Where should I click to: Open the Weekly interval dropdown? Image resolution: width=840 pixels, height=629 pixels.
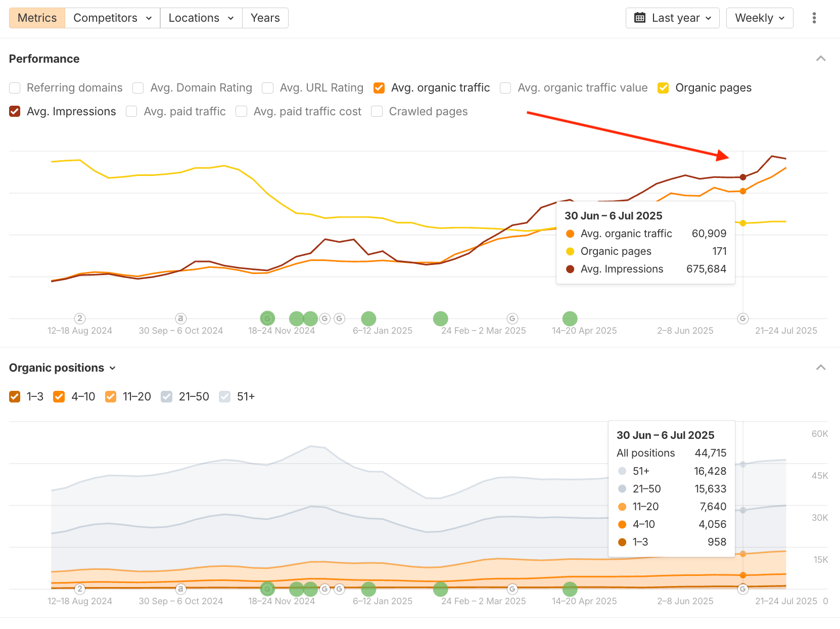759,18
